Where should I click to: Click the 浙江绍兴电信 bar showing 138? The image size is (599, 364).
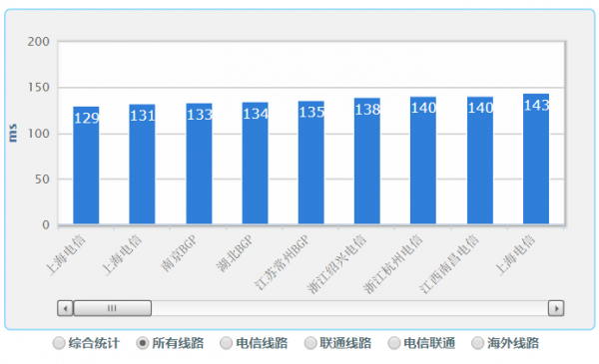point(367,161)
